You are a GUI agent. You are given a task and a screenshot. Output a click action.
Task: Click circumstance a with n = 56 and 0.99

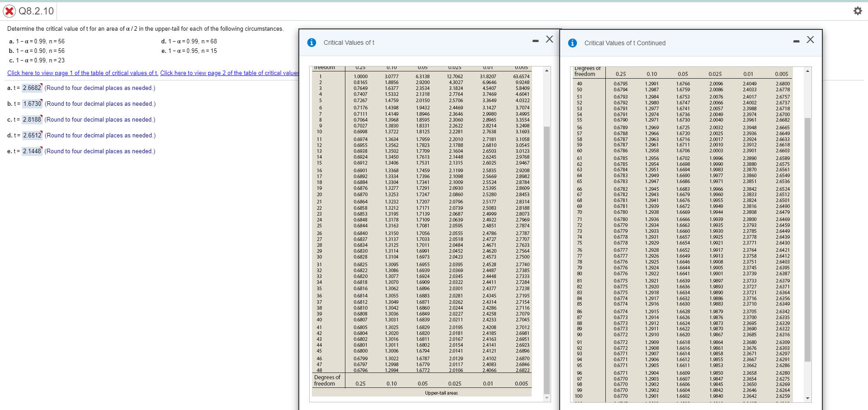37,41
